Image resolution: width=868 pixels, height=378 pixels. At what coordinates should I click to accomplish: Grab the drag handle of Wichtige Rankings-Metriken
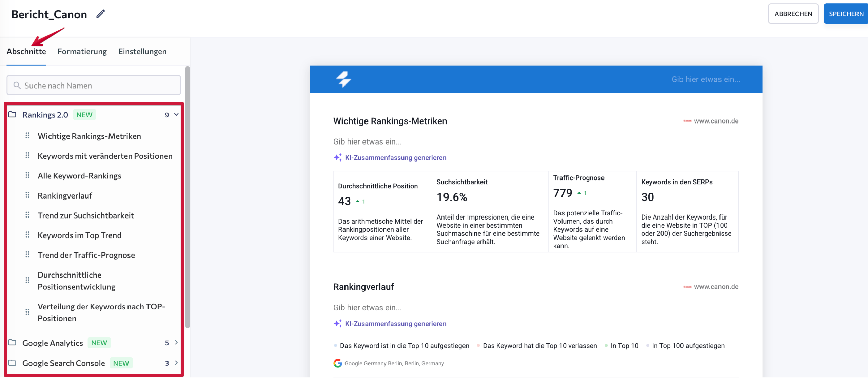[27, 136]
